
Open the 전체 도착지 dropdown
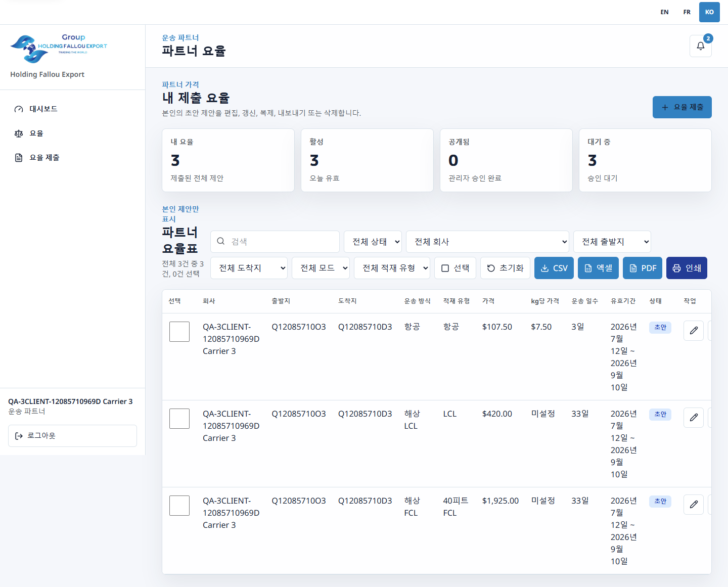tap(249, 268)
